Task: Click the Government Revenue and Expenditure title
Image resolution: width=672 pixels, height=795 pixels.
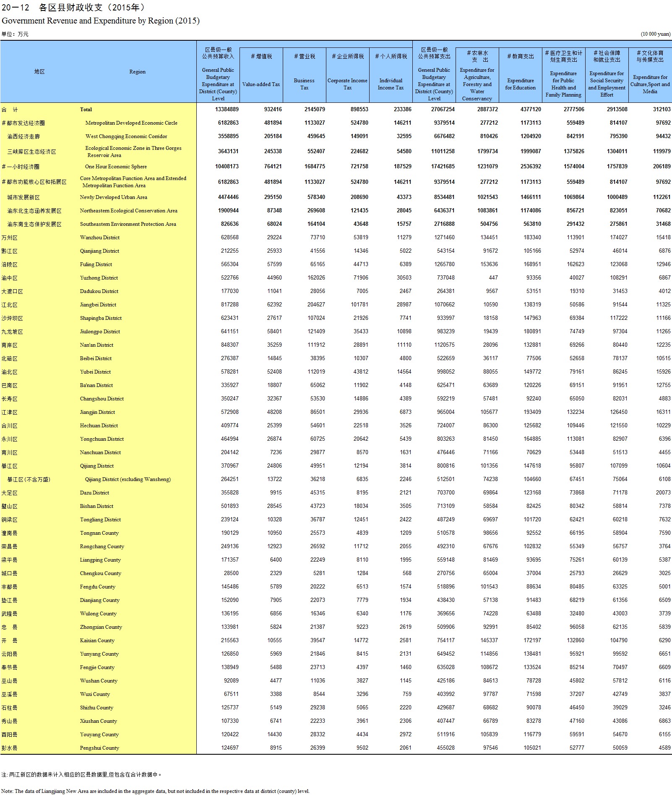Action: click(101, 21)
